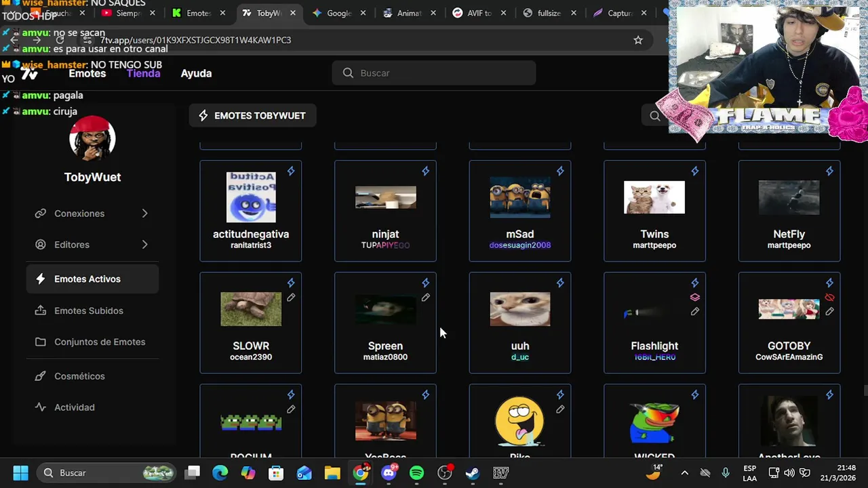Image resolution: width=868 pixels, height=488 pixels.
Task: Open Spotify from the taskbar
Action: 416,473
